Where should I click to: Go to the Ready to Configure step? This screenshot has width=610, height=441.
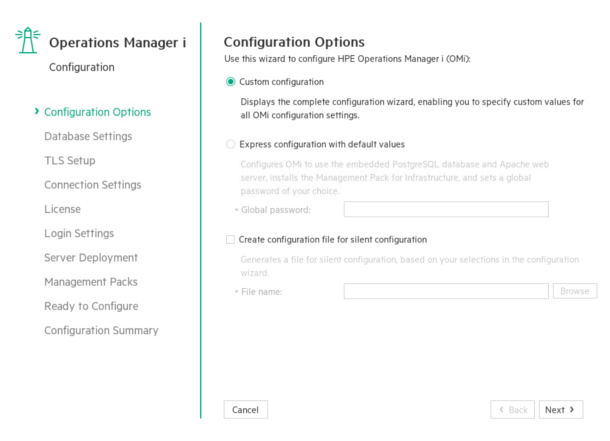(91, 306)
